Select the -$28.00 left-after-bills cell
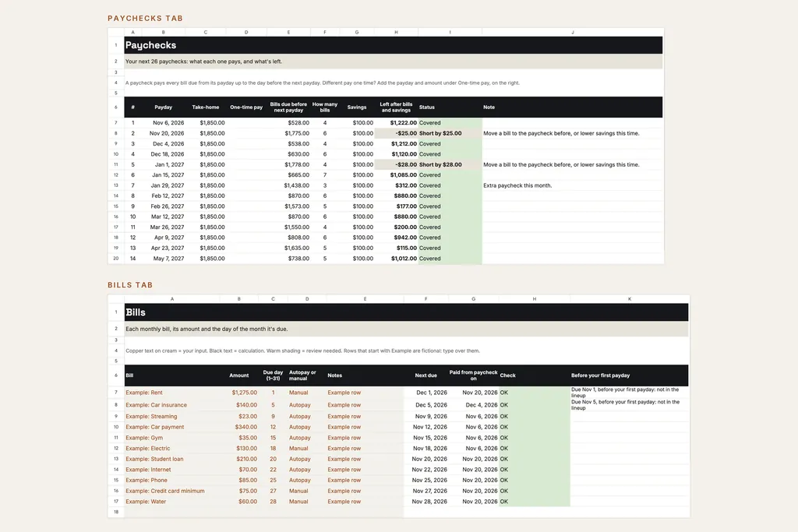Screen dimensions: 798x532 (x=396, y=165)
